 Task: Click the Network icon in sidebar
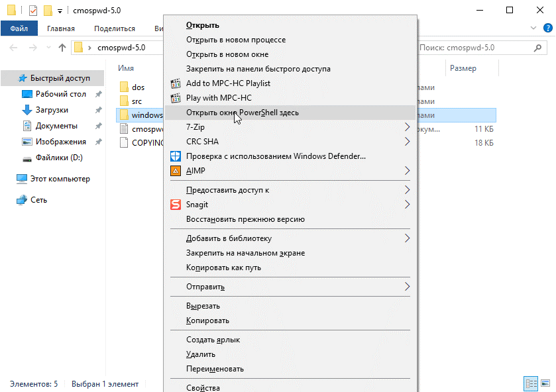[23, 200]
